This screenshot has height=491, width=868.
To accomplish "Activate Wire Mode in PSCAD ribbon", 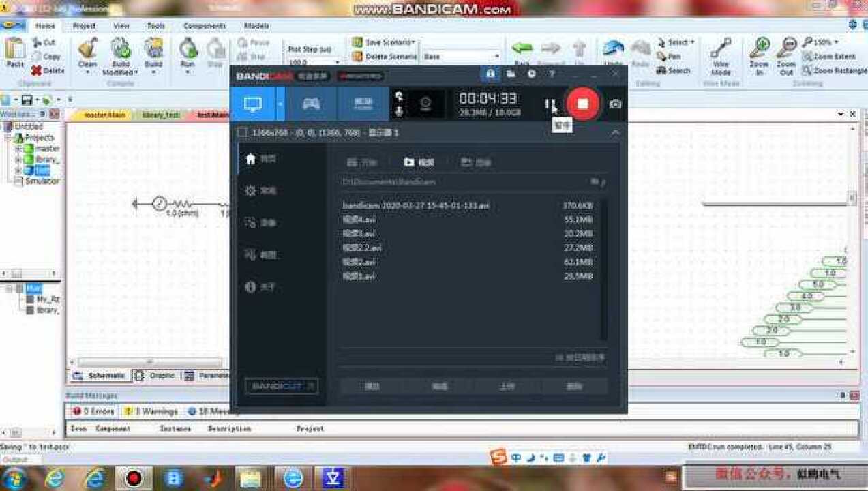I will click(x=720, y=56).
